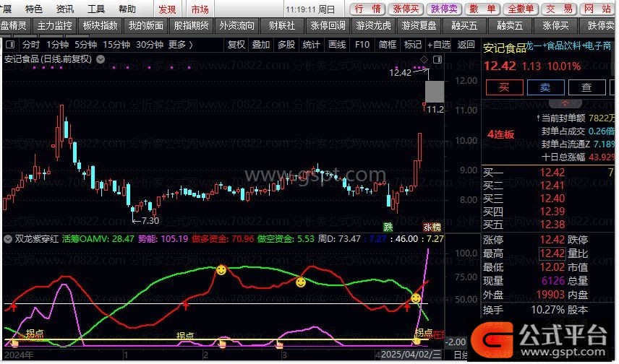Open 涨停回调 in the toolbar
619x364 pixels.
pyautogui.click(x=328, y=25)
